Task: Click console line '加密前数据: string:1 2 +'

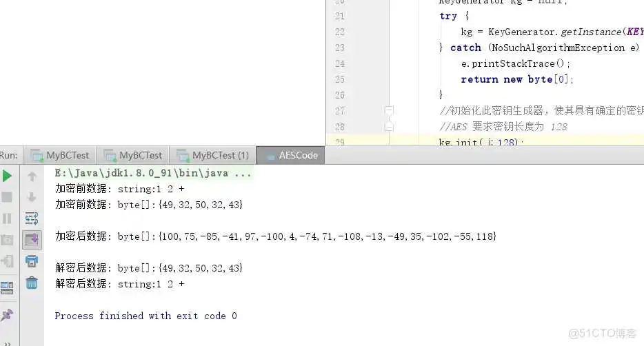Action: (x=120, y=189)
